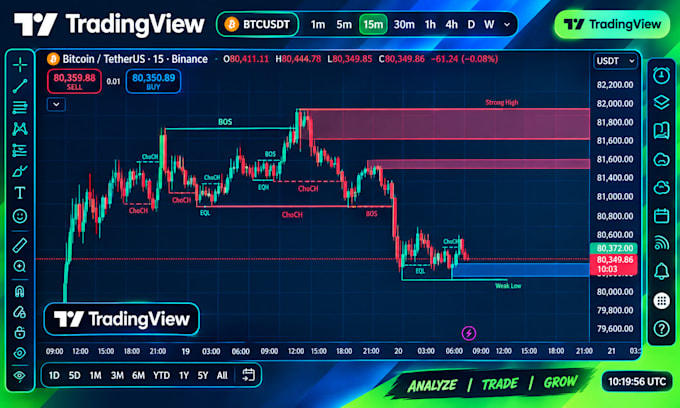Switch to the 30m timeframe

tap(404, 25)
